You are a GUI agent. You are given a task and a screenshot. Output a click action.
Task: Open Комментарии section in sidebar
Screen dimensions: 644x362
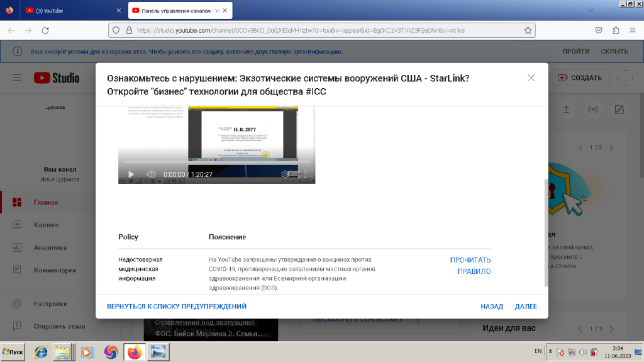(55, 270)
